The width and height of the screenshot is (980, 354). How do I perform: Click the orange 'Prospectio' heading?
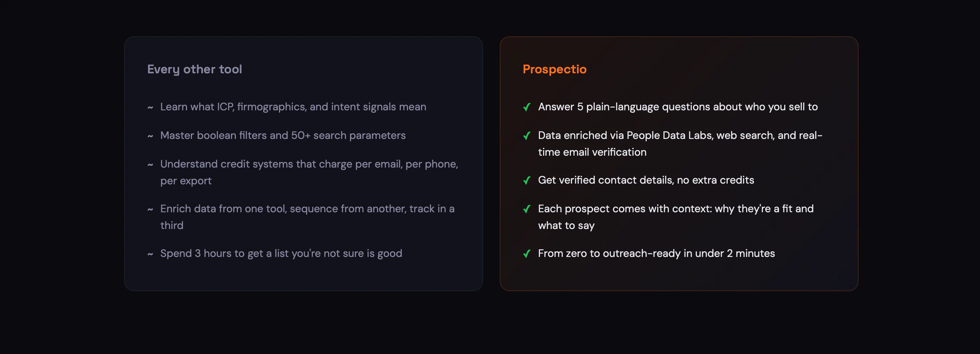pos(554,69)
